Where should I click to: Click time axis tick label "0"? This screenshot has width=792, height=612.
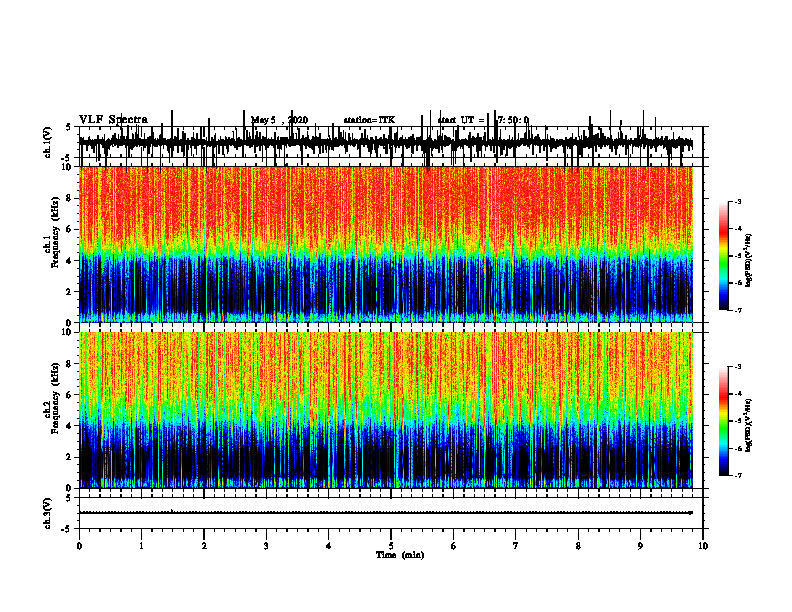pos(79,546)
